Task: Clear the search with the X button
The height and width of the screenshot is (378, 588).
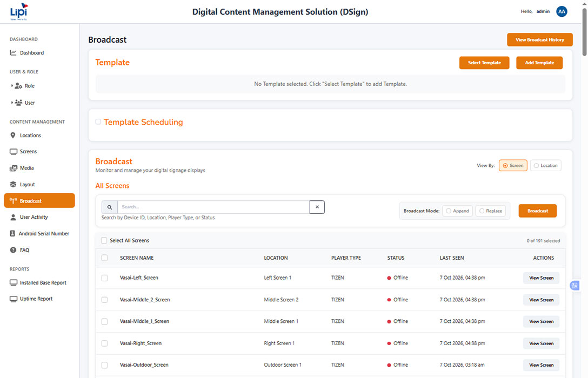Action: pos(317,207)
